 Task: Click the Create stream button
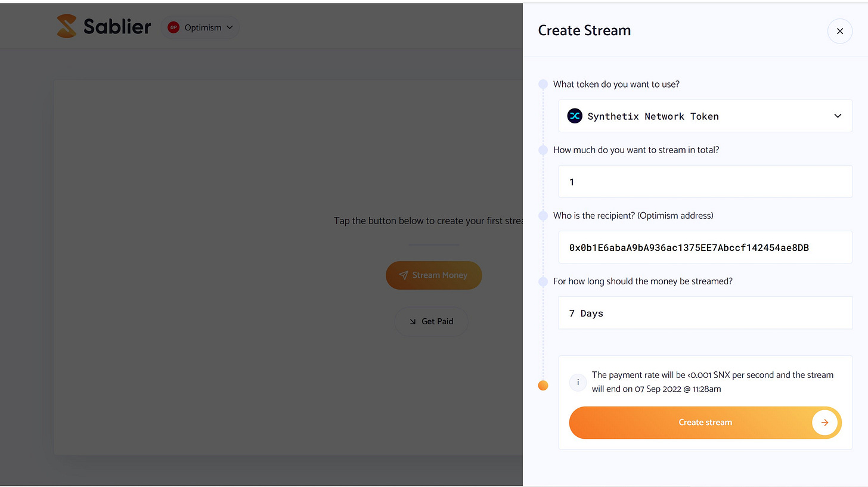705,423
